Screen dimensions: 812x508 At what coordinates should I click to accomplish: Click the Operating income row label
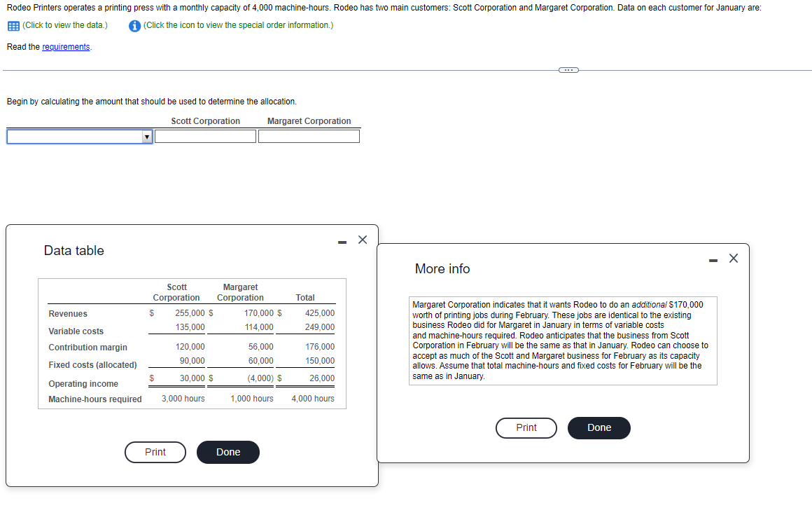pos(83,383)
